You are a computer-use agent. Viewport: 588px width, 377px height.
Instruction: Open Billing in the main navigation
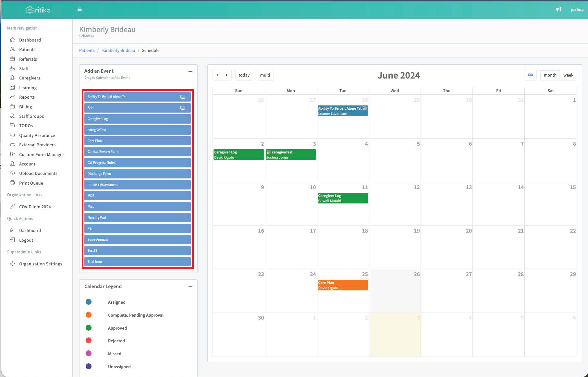coord(25,107)
